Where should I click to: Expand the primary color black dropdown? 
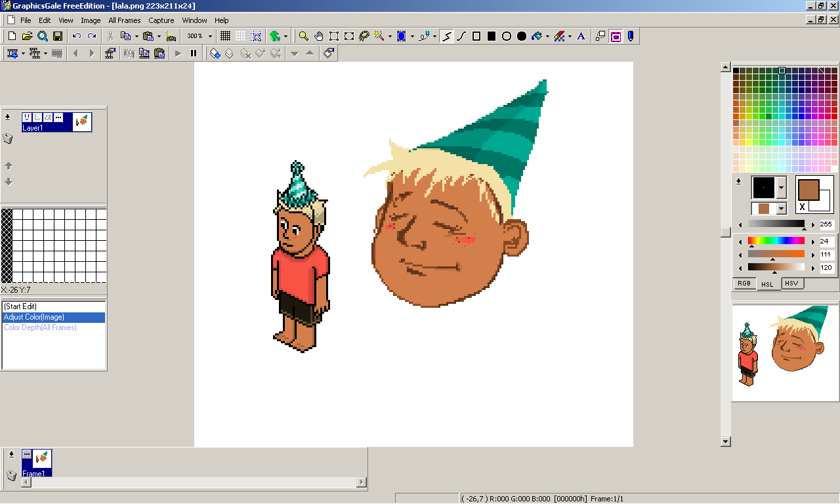[x=781, y=188]
